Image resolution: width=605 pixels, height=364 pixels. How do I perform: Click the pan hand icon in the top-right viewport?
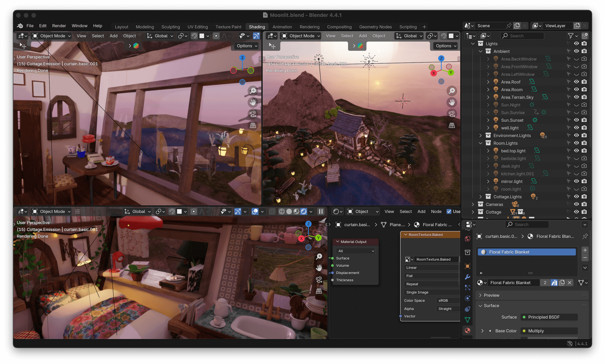point(452,102)
